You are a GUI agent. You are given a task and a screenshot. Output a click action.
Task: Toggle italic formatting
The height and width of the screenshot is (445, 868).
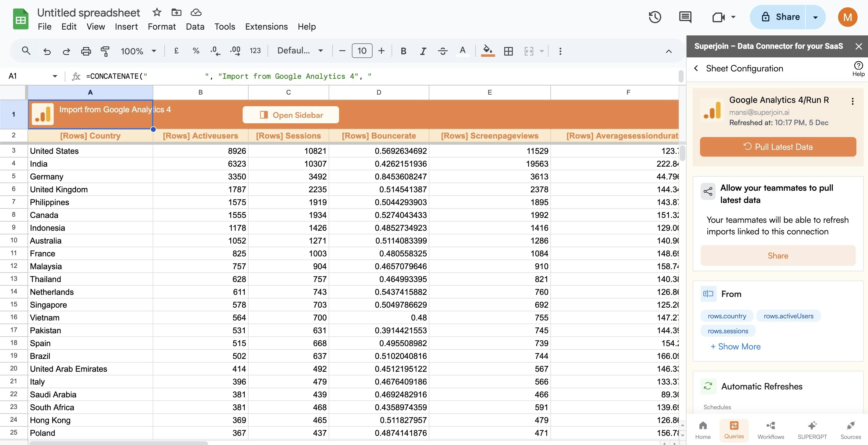pyautogui.click(x=423, y=51)
